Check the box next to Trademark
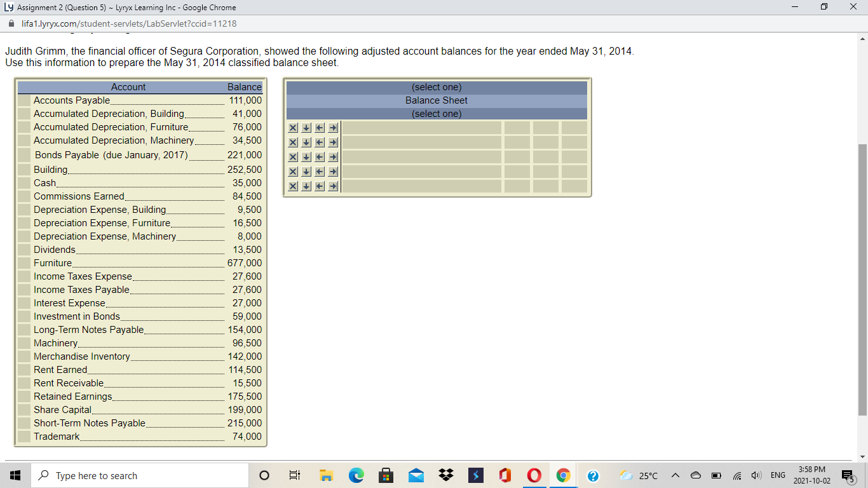The image size is (868, 488). point(24,437)
